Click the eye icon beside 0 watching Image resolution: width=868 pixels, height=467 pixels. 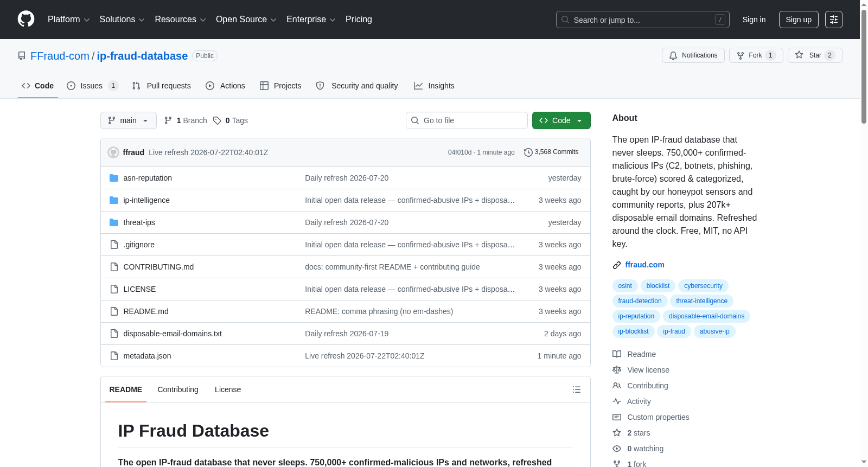tap(617, 449)
